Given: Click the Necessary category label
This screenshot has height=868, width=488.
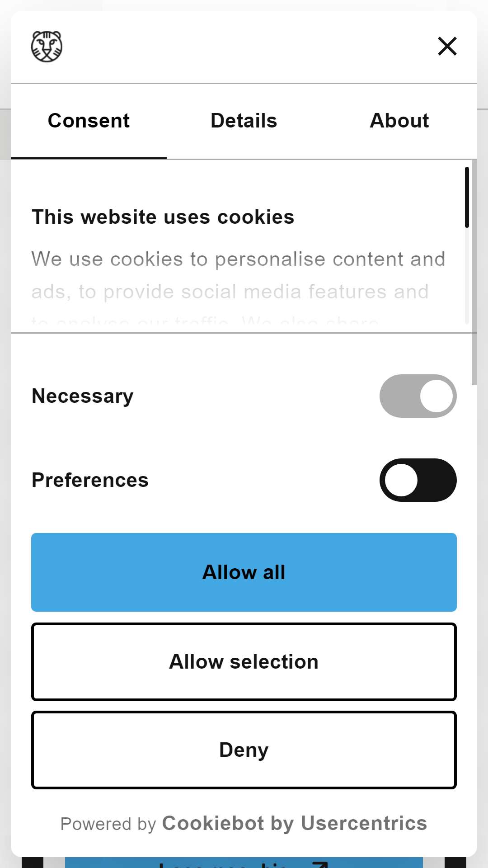Looking at the screenshot, I should pos(83,396).
